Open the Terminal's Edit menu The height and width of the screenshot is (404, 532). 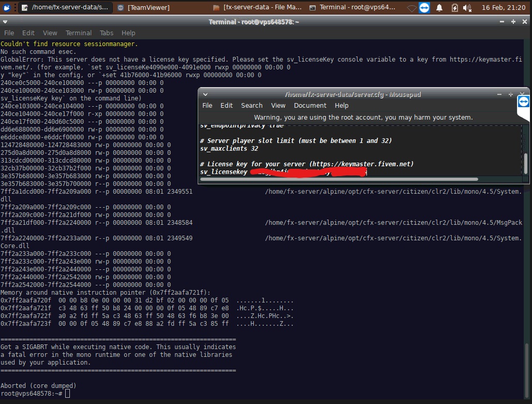28,33
